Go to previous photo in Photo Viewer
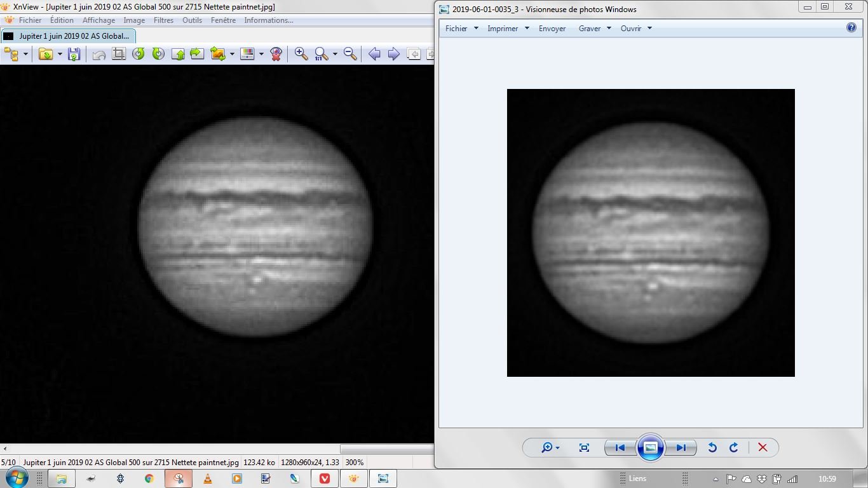Viewport: 868px width, 488px height. pos(620,448)
